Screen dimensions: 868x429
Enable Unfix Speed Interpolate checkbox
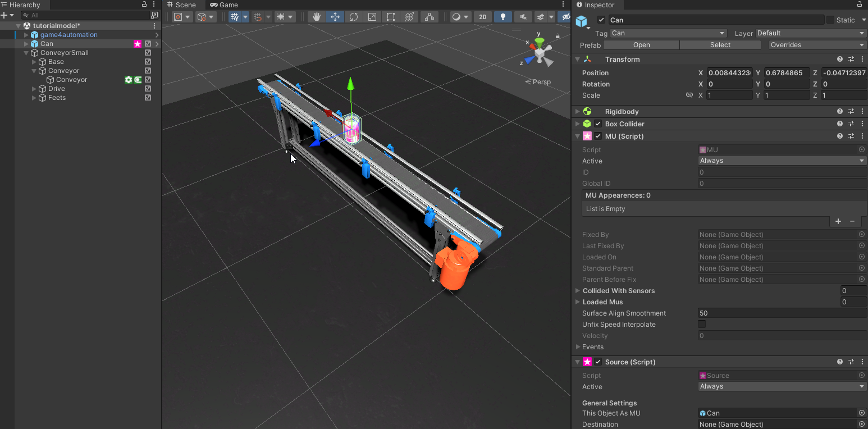[x=702, y=325]
